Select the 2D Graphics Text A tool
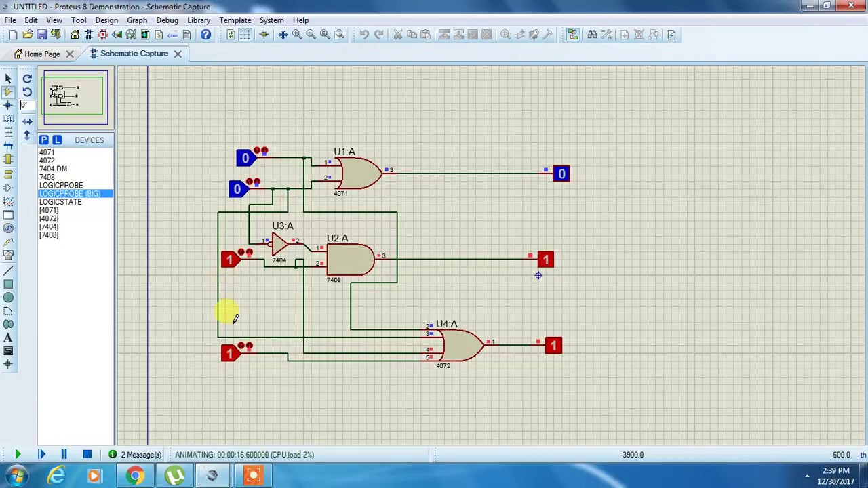The height and width of the screenshot is (488, 868). (x=8, y=338)
